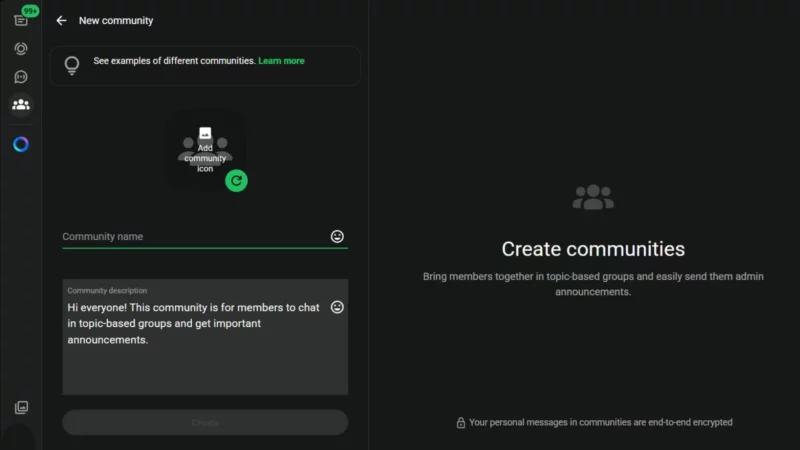
Task: Open Chats with 99+ badge
Action: pos(21,20)
